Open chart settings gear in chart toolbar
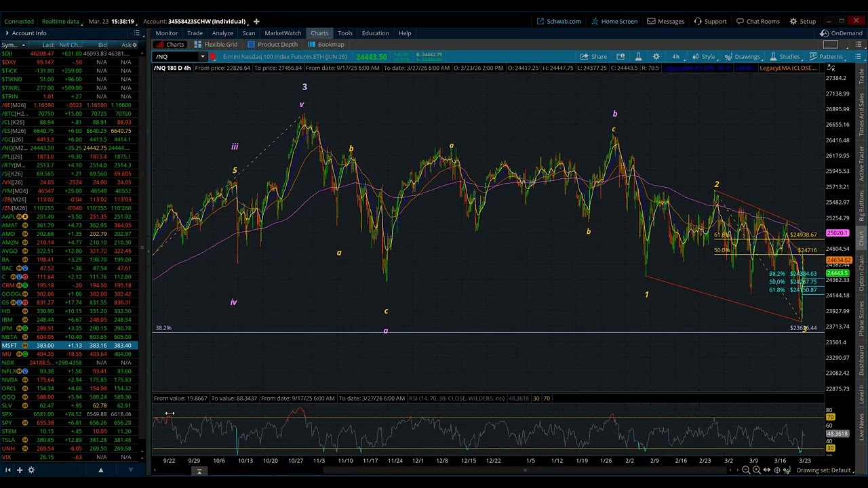Image resolution: width=868 pixels, height=488 pixels. pyautogui.click(x=656, y=56)
